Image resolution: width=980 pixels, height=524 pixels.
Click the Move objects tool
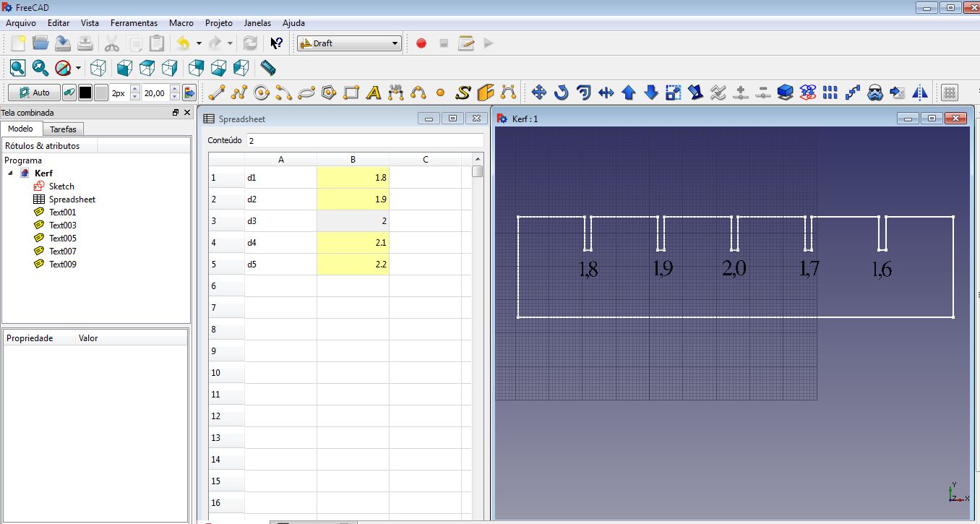coord(538,93)
